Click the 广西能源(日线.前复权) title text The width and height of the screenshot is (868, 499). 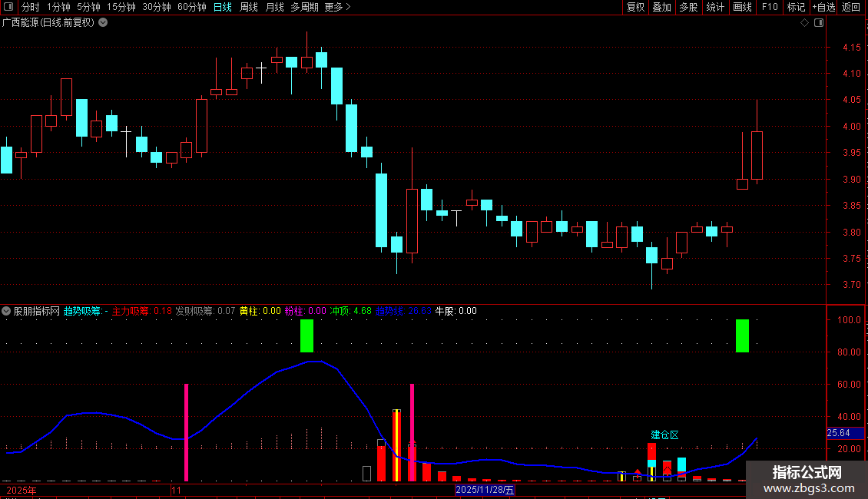coord(48,23)
